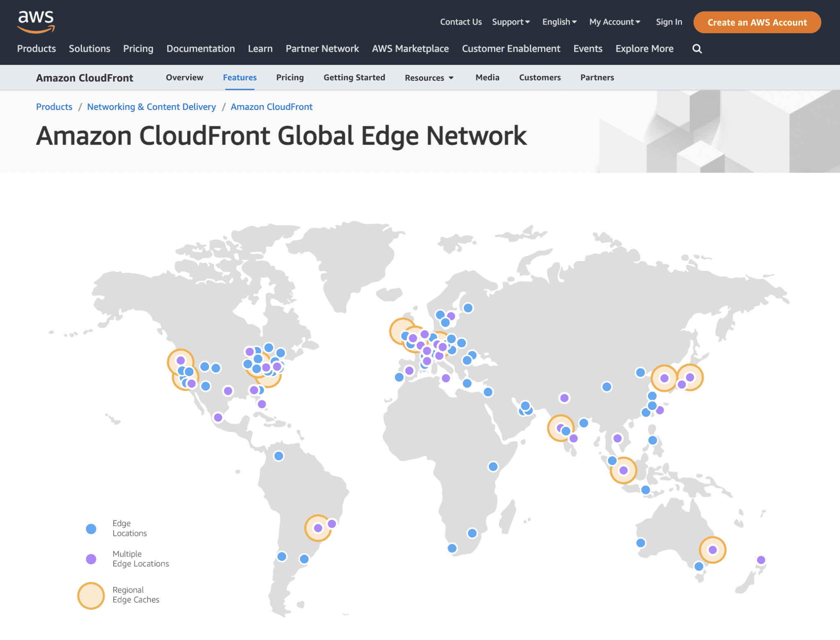Select the Customers tab
The width and height of the screenshot is (840, 640).
[539, 77]
